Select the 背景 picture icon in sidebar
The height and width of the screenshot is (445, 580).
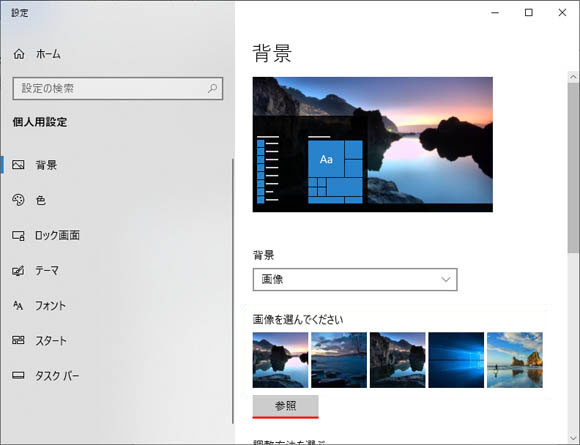tap(18, 165)
